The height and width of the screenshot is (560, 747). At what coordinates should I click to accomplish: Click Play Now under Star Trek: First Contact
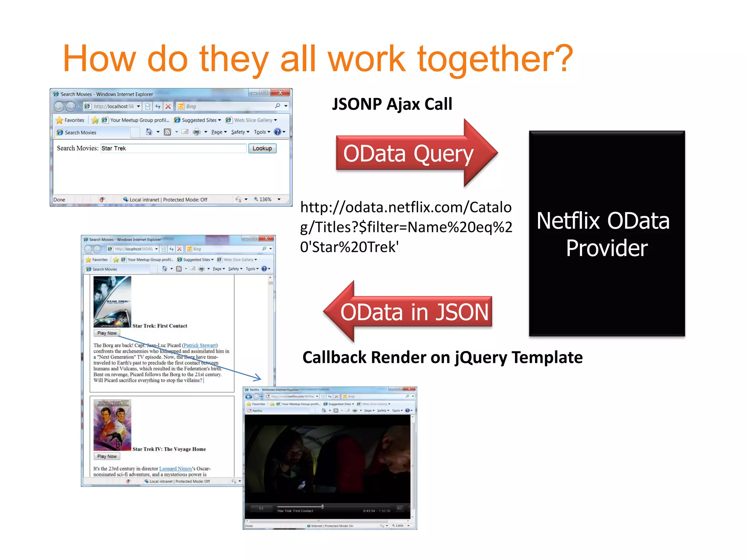107,333
